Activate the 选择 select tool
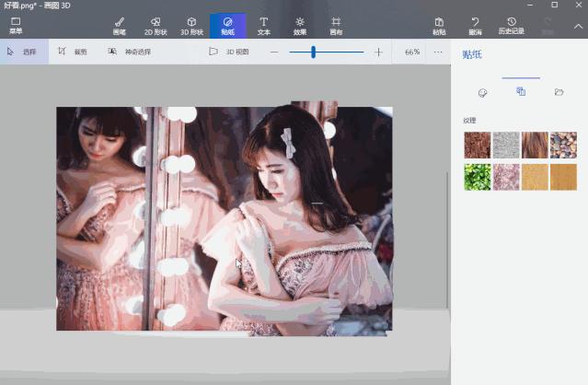Screen dimensions: 588x385 pos(24,52)
